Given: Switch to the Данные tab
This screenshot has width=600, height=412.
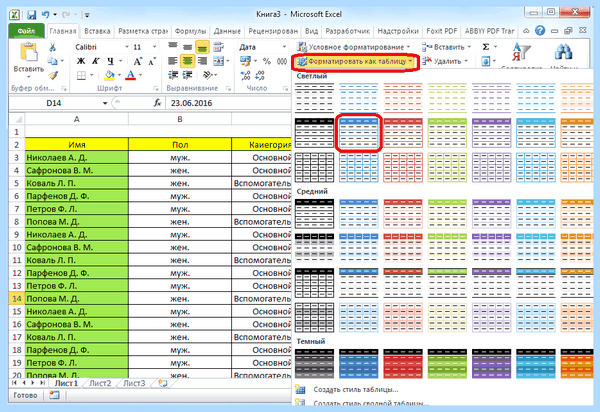Looking at the screenshot, I should tap(227, 31).
